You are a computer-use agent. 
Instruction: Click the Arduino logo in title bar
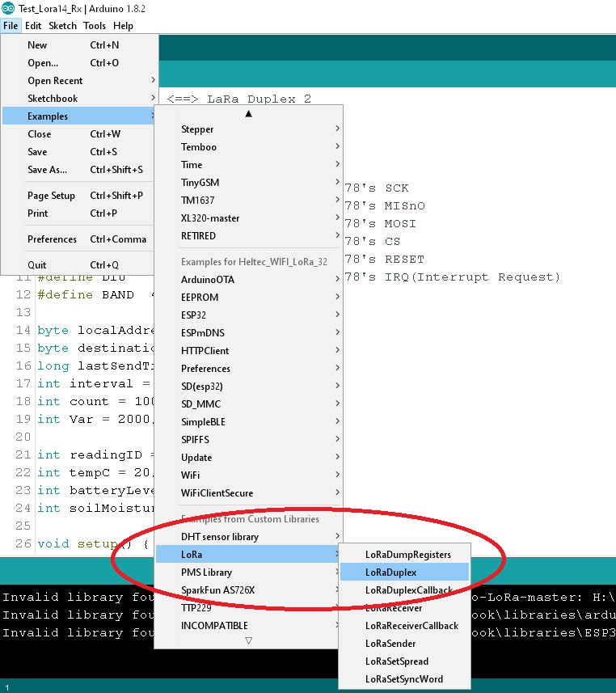click(x=8, y=8)
